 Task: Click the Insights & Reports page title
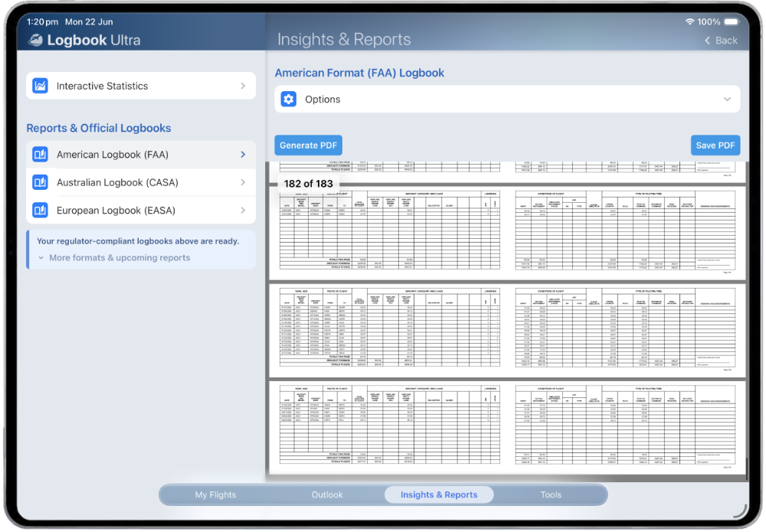pos(344,40)
